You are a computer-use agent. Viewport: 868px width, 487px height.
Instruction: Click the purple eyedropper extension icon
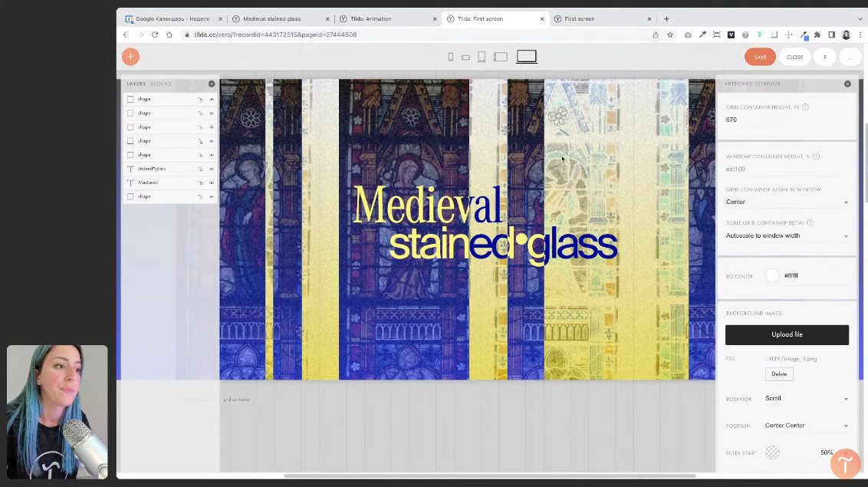tap(702, 35)
